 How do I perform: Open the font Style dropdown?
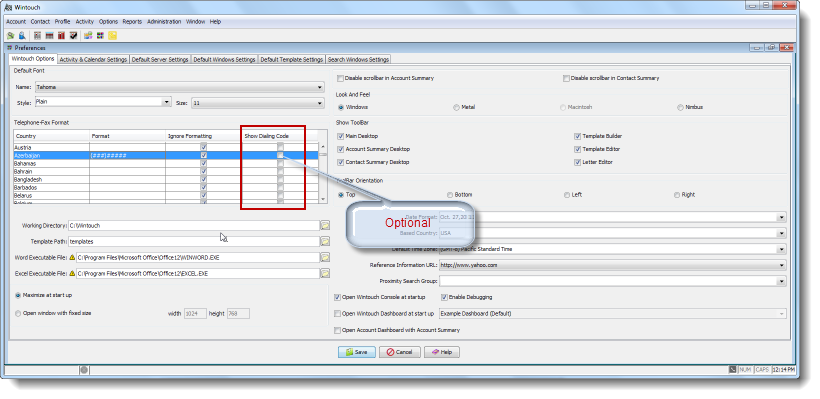tap(166, 102)
